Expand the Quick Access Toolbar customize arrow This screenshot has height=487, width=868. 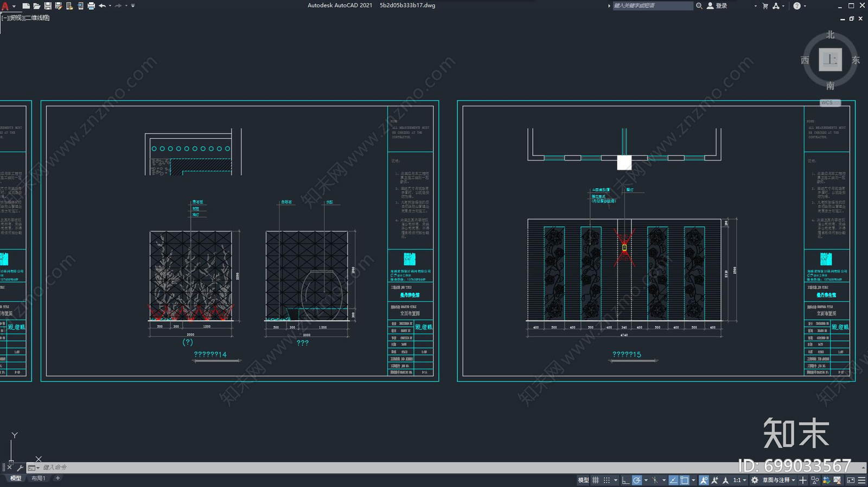coord(133,5)
